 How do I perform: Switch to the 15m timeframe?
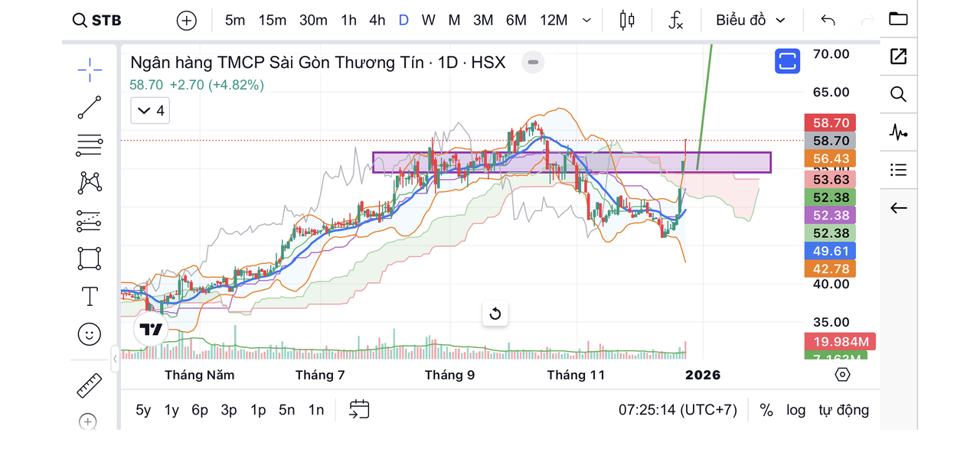[273, 21]
